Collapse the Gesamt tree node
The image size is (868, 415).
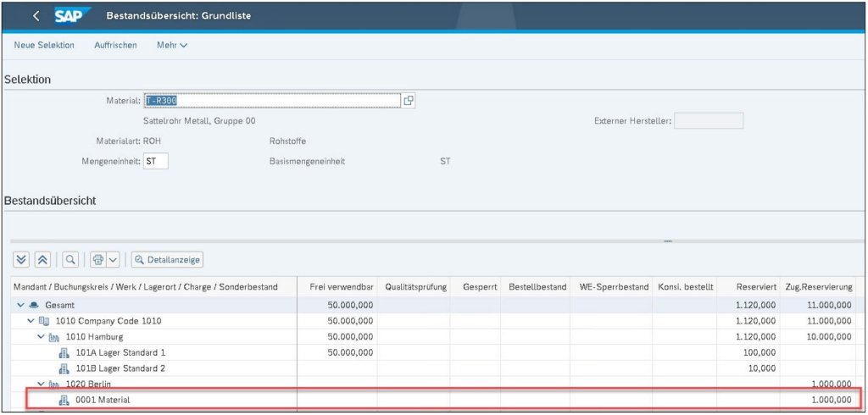point(20,304)
